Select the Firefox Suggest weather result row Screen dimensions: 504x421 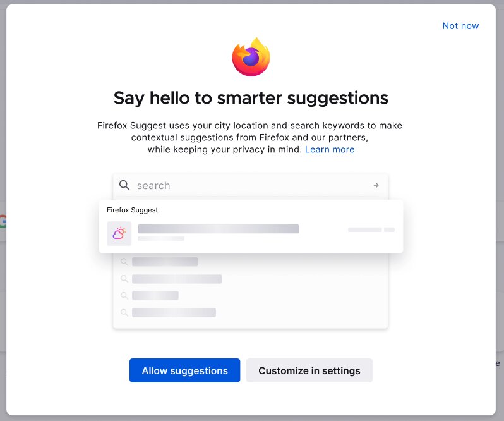(251, 233)
